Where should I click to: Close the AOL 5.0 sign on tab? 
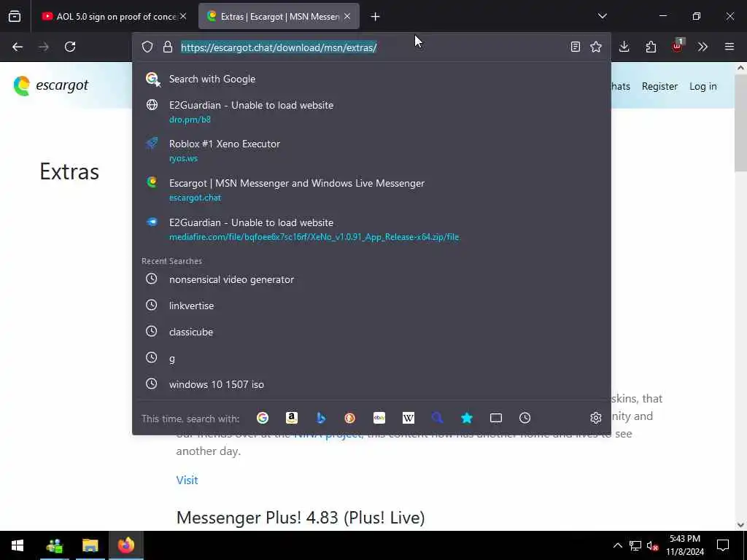(x=183, y=17)
